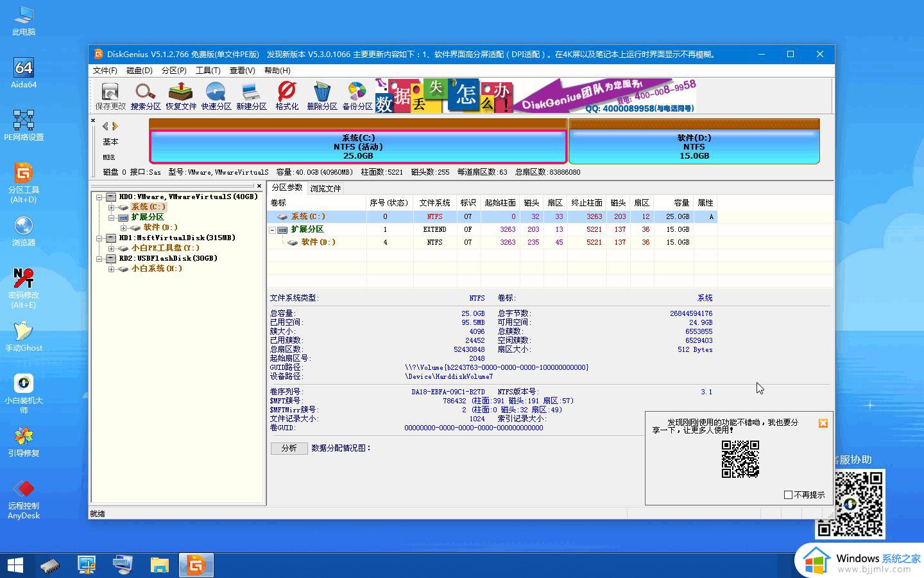Open the 此电脑 (This PC) desktop icon
Image resolution: width=924 pixels, height=578 pixels.
(x=24, y=20)
